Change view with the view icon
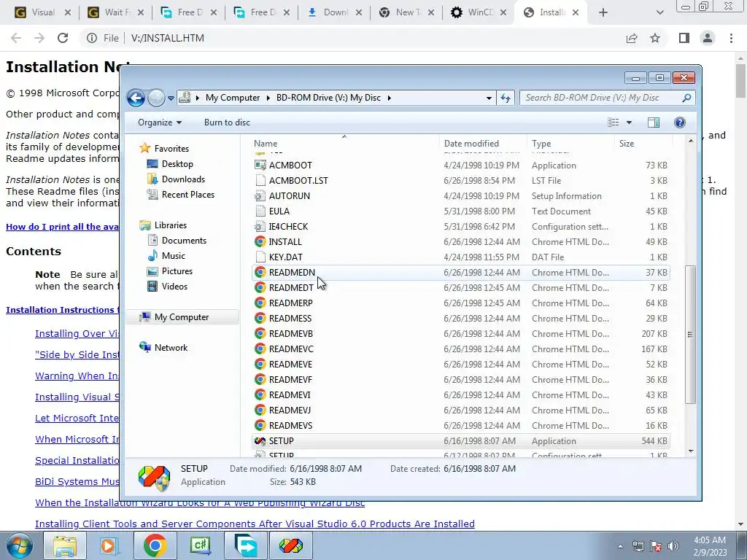The width and height of the screenshot is (747, 560). click(613, 122)
